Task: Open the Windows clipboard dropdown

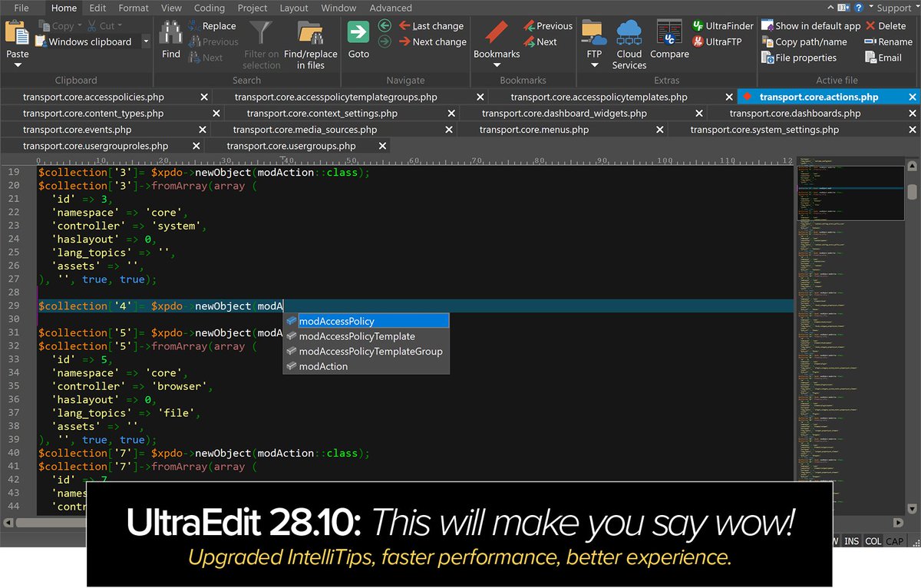Action: pyautogui.click(x=147, y=41)
